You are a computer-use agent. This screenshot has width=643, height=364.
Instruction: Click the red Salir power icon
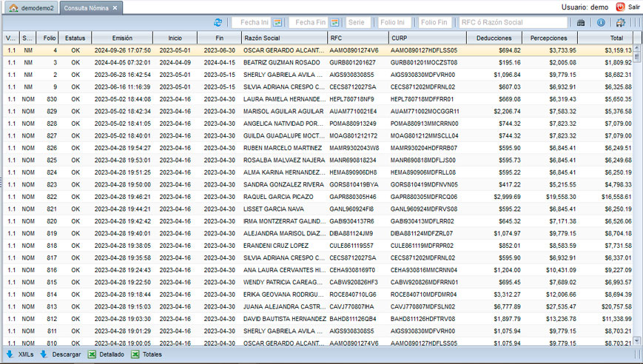point(620,7)
